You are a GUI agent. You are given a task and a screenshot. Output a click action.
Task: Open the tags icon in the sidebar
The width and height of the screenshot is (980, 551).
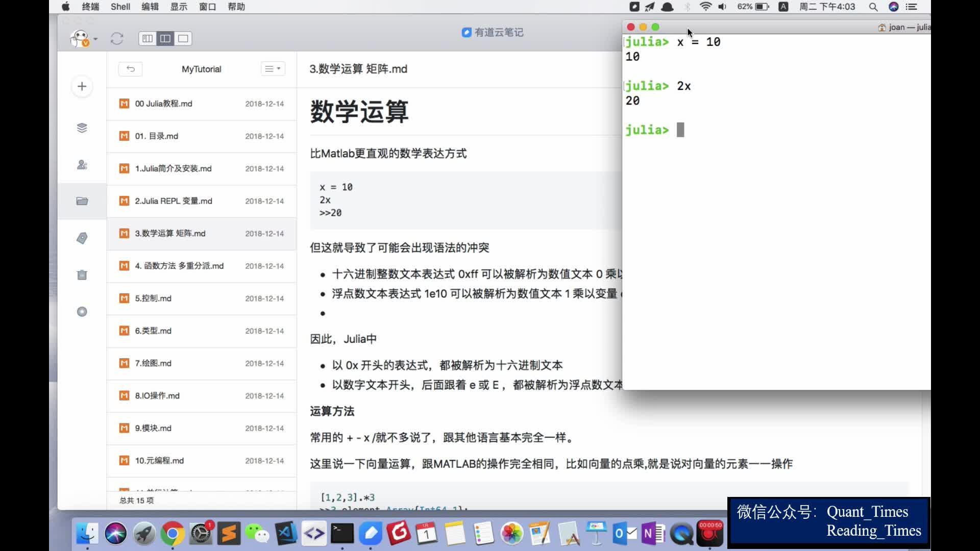82,238
